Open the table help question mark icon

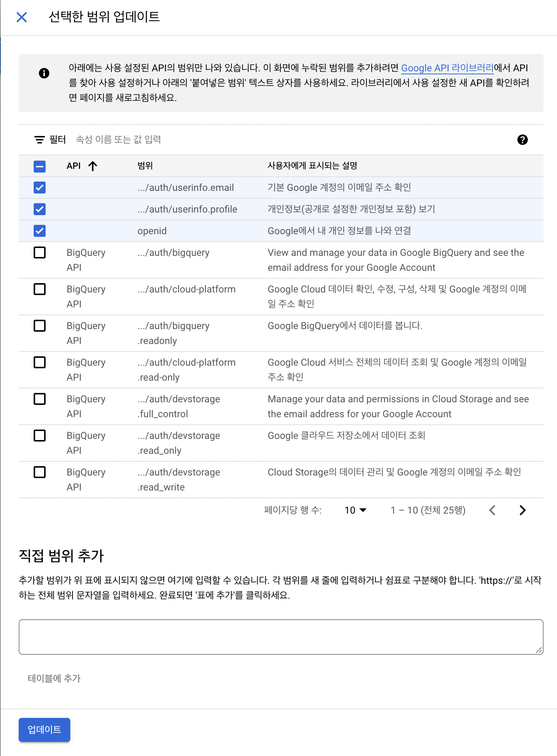(x=522, y=140)
